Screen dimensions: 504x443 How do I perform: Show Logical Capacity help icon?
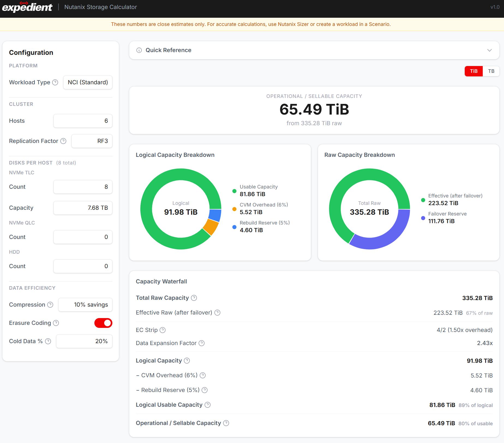point(187,361)
